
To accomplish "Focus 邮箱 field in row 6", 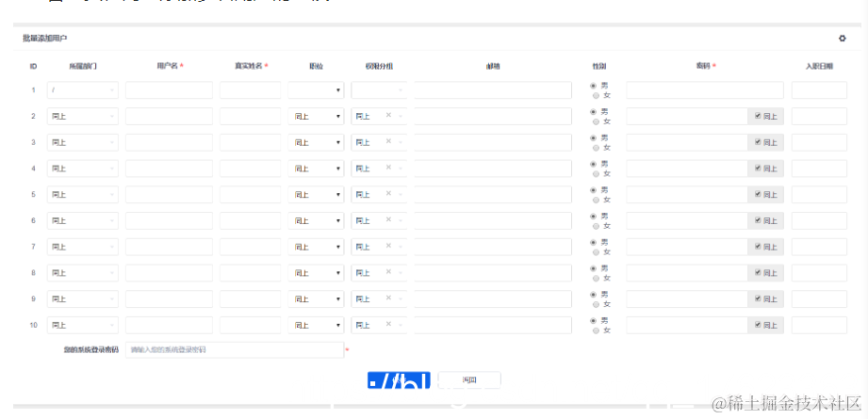I will click(x=493, y=220).
